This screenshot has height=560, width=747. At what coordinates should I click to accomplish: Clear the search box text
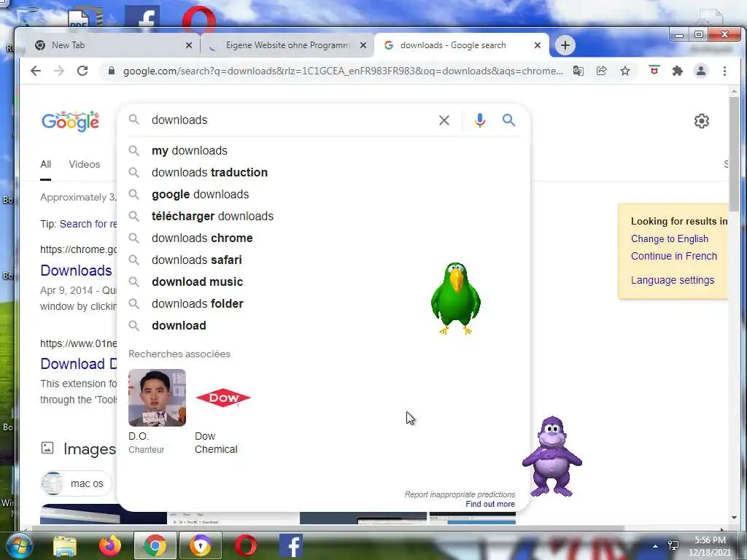click(x=444, y=120)
